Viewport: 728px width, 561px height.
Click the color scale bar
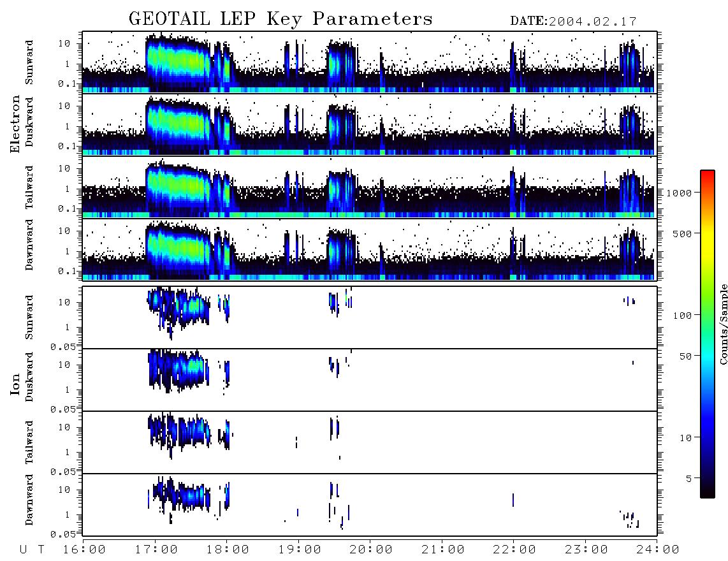point(707,334)
